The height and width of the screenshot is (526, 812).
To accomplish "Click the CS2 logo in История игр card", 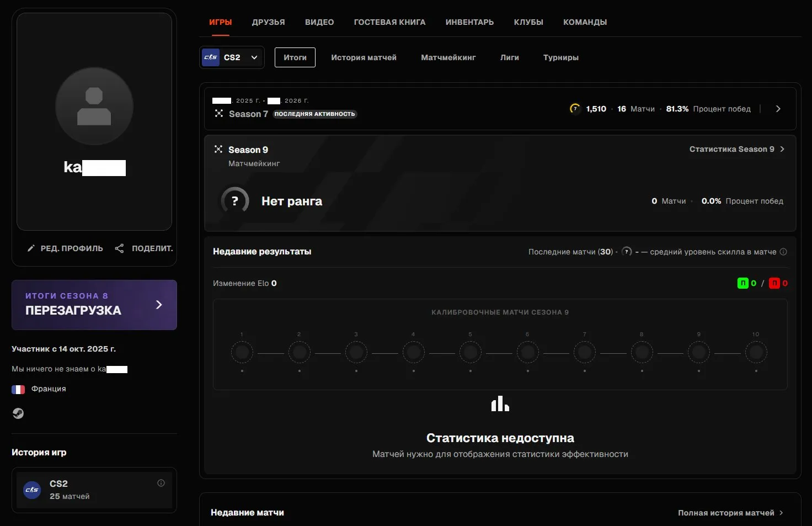I will click(x=32, y=490).
